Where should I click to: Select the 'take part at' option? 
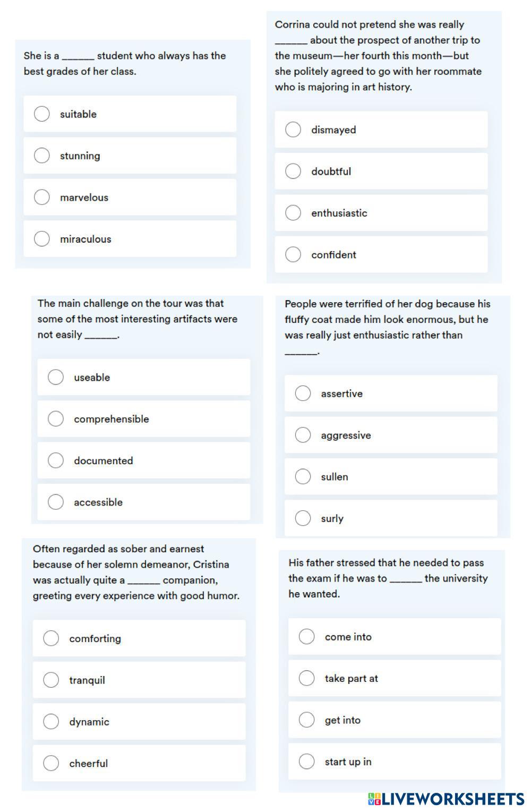pos(307,678)
